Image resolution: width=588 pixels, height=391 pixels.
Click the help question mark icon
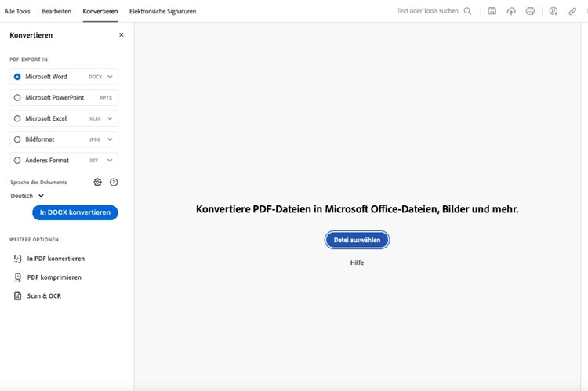[x=114, y=182]
